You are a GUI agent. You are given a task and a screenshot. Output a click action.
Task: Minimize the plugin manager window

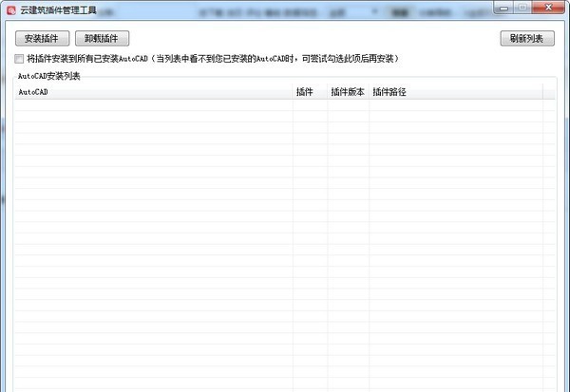(503, 8)
